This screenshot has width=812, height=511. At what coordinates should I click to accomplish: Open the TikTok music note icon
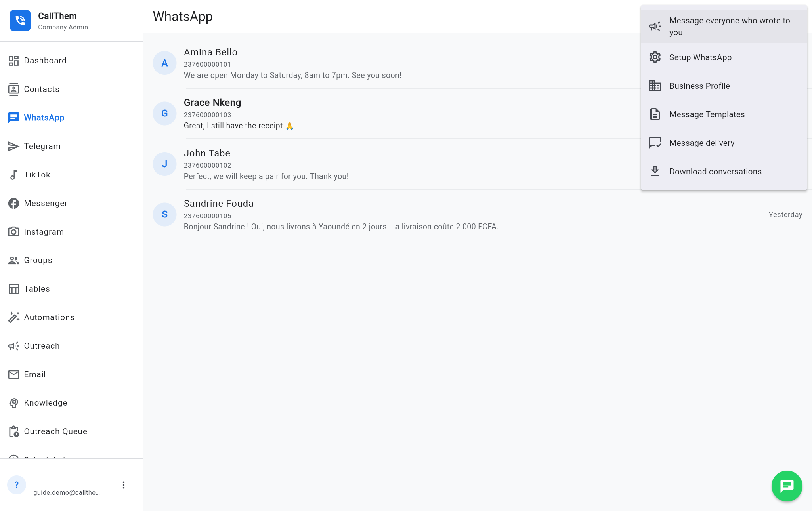click(x=13, y=175)
